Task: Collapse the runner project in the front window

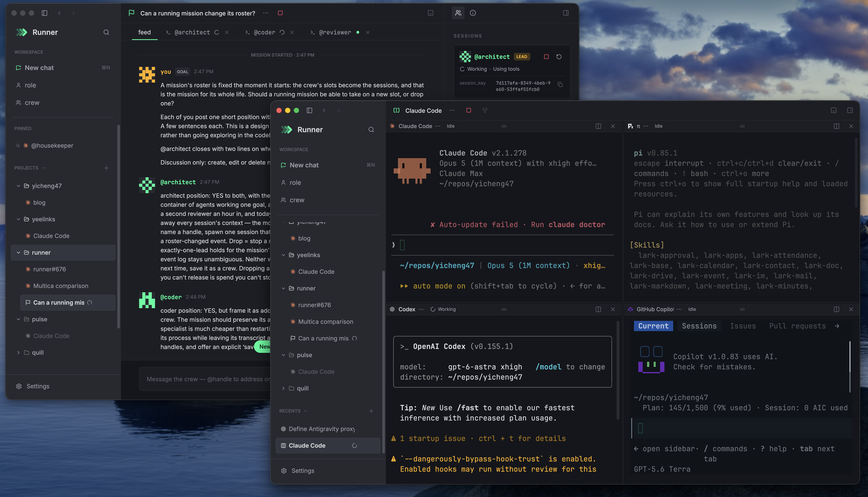Action: [x=283, y=288]
